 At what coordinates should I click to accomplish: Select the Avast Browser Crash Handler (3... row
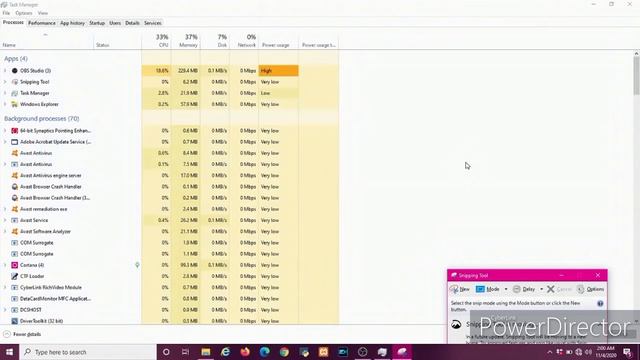click(x=169, y=198)
